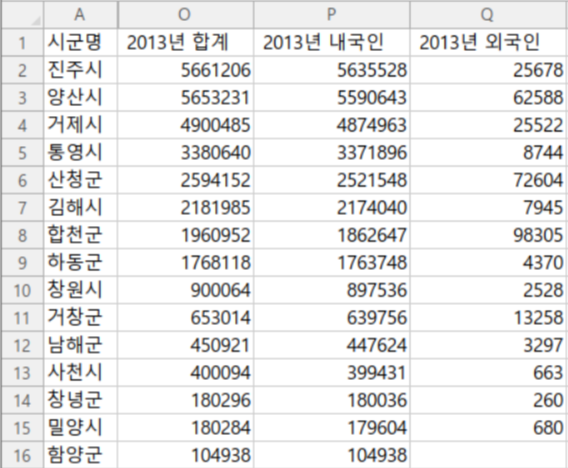Select the cell with 양산시
568x468 pixels.
pyautogui.click(x=80, y=98)
